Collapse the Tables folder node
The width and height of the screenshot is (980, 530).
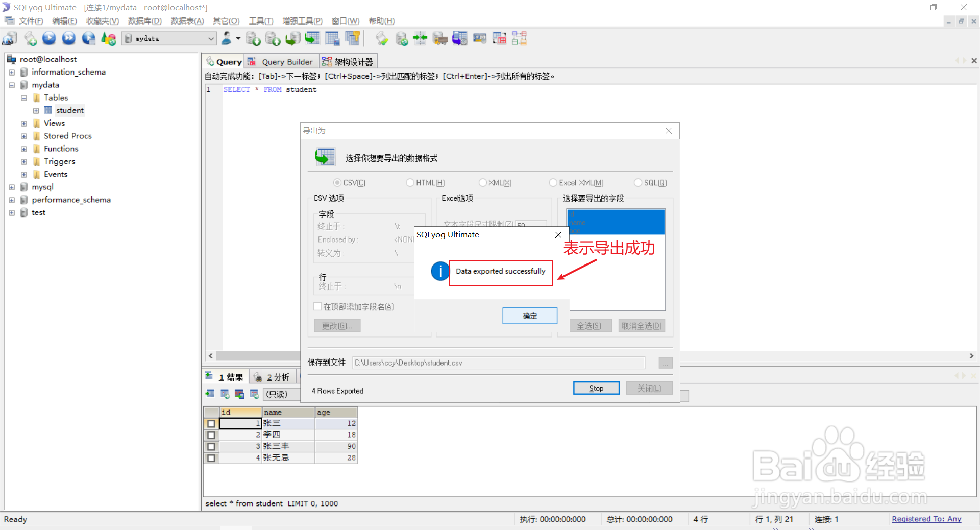click(24, 98)
